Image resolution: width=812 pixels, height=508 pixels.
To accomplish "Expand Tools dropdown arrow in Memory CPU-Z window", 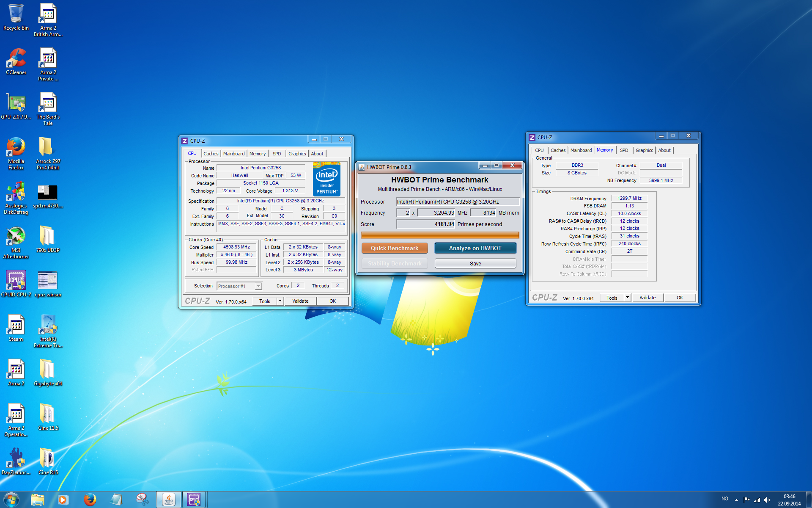I will (627, 298).
